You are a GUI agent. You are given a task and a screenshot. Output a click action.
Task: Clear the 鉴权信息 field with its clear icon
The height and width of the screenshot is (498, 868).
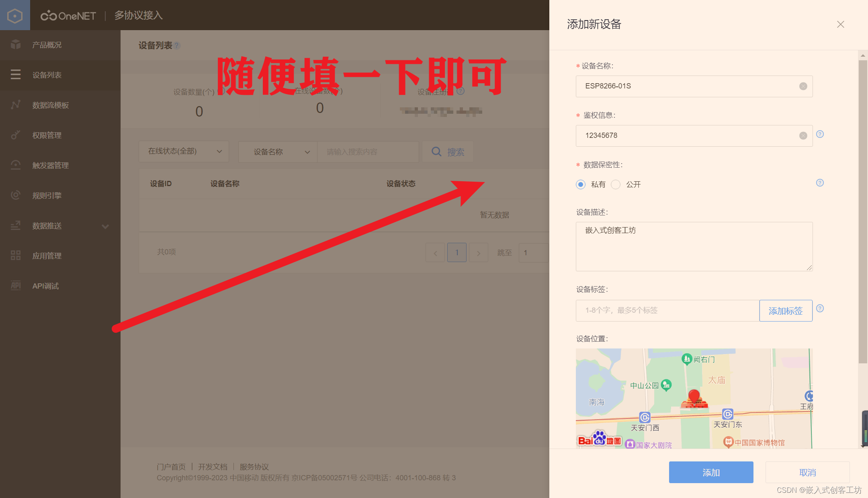pyautogui.click(x=803, y=135)
